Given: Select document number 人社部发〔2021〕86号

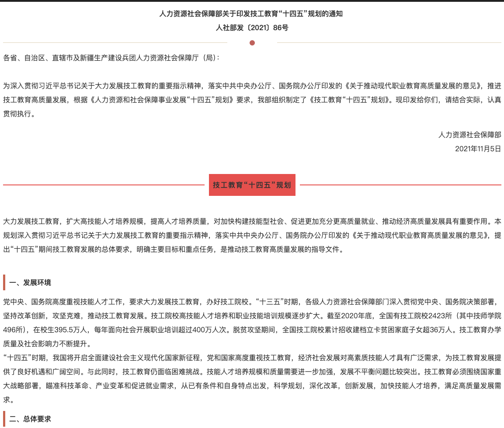Looking at the screenshot, I should tap(252, 28).
